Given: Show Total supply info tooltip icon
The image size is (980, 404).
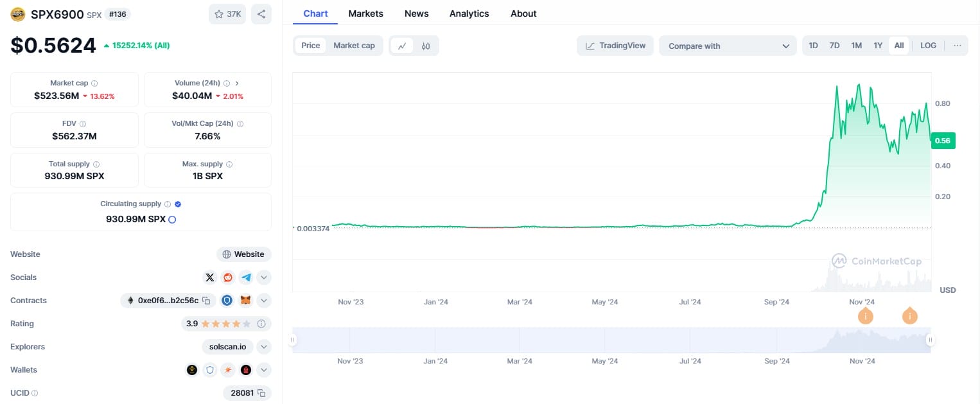Looking at the screenshot, I should pyautogui.click(x=96, y=164).
